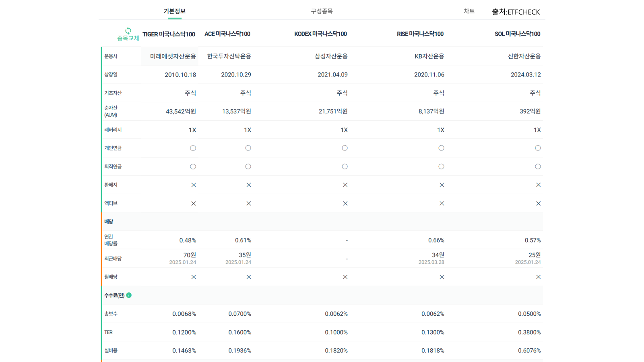Click the 퇴직연금 circle mark for ACE

pyautogui.click(x=248, y=167)
